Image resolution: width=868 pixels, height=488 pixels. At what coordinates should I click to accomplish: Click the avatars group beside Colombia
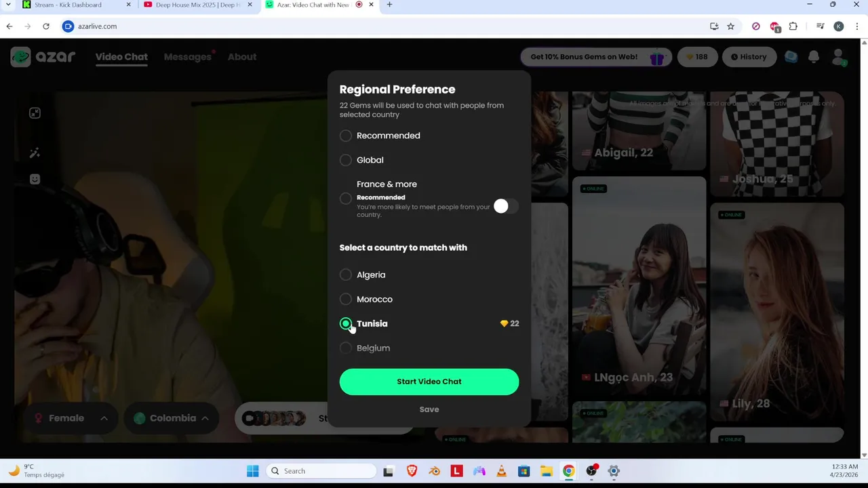(274, 418)
